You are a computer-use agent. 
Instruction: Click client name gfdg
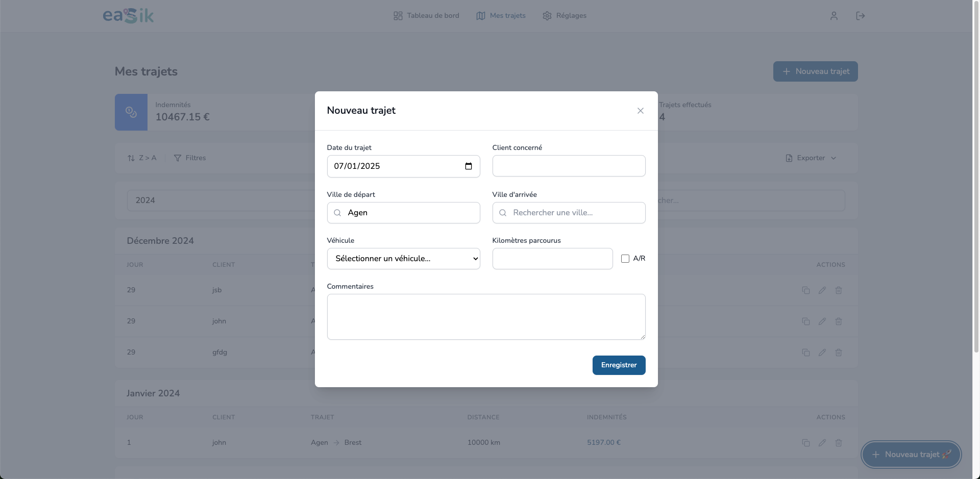tap(220, 352)
